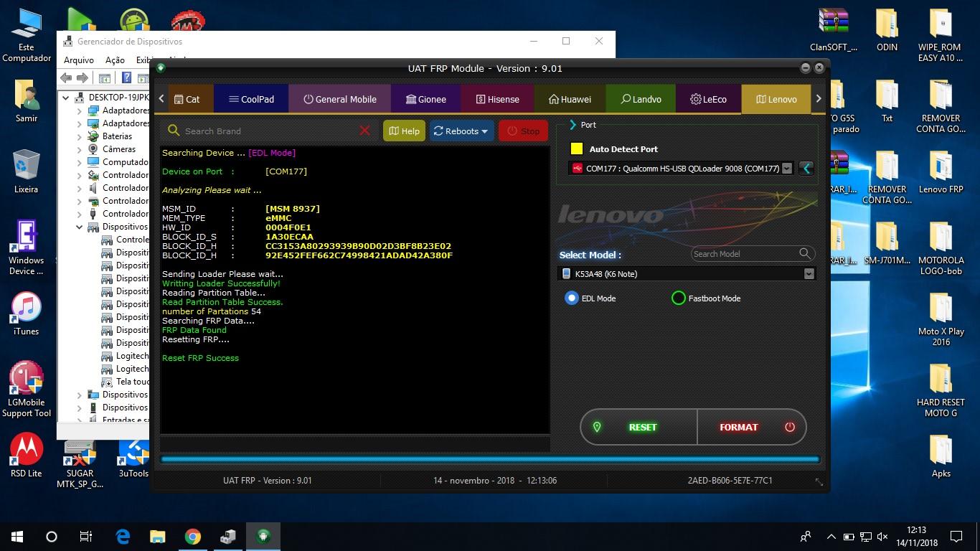The height and width of the screenshot is (551, 980).
Task: Switch to the Hisense tab
Action: click(x=497, y=99)
